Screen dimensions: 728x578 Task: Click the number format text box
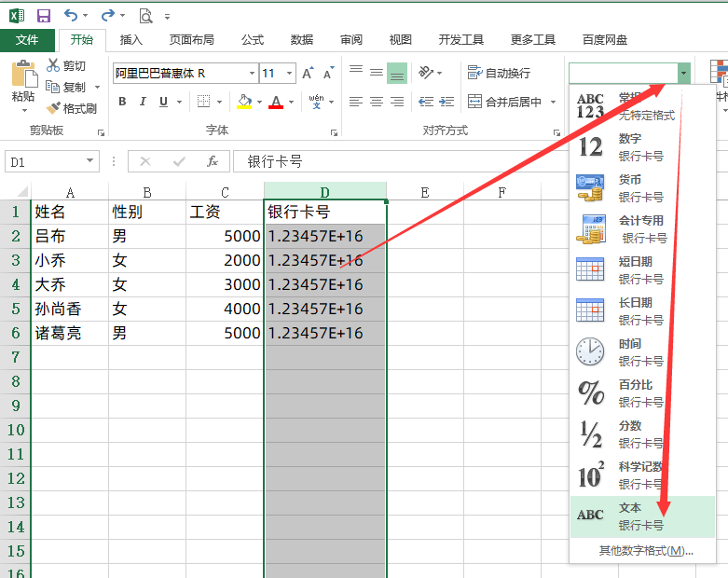[x=623, y=73]
